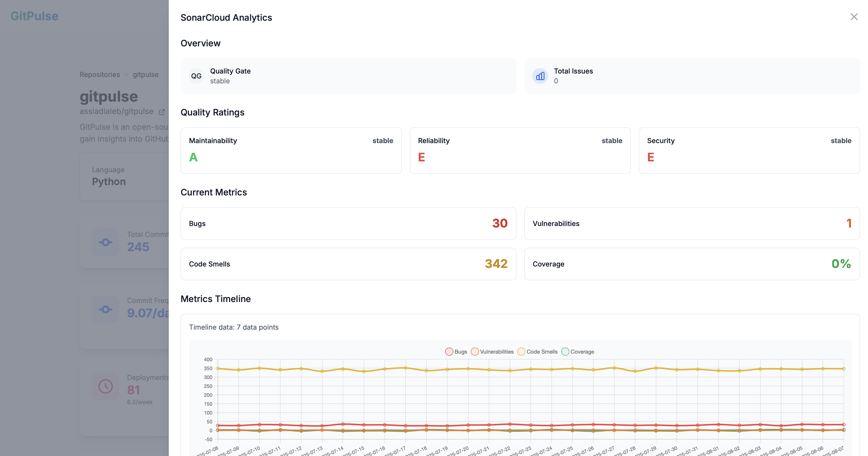Click the Coverage metric label
This screenshot has width=868, height=456.
point(548,264)
